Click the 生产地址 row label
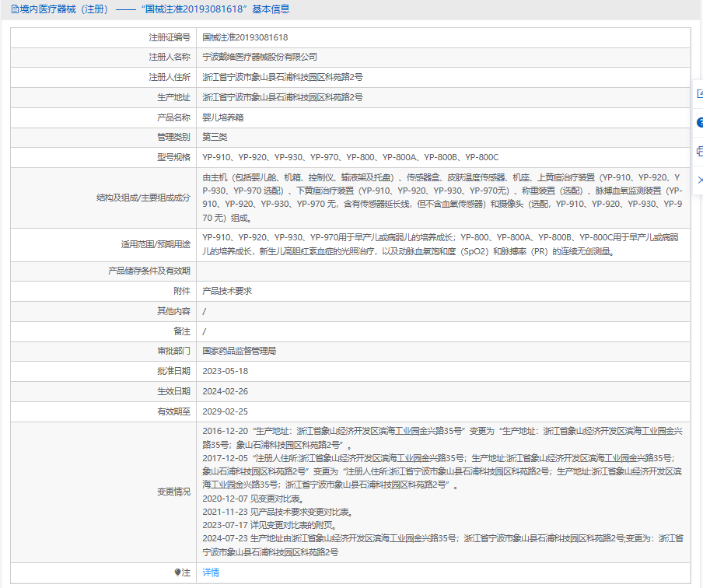This screenshot has height=588, width=703. 173,97
